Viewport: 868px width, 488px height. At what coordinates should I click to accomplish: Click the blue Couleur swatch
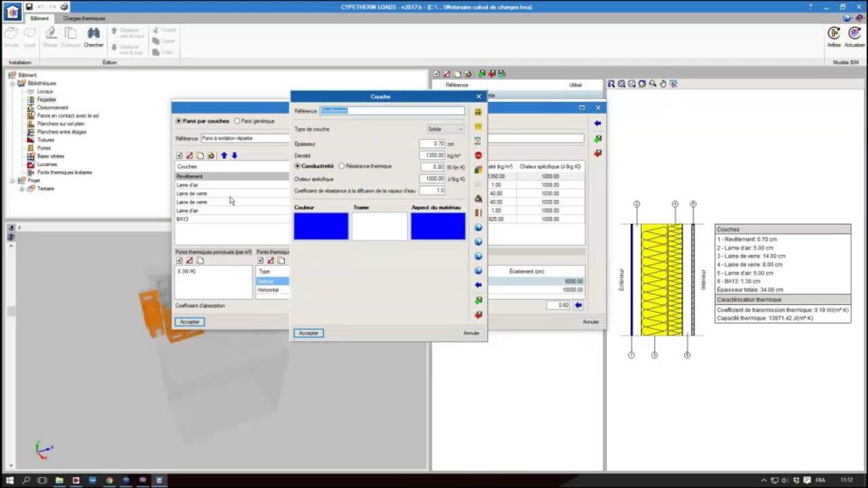click(x=320, y=226)
